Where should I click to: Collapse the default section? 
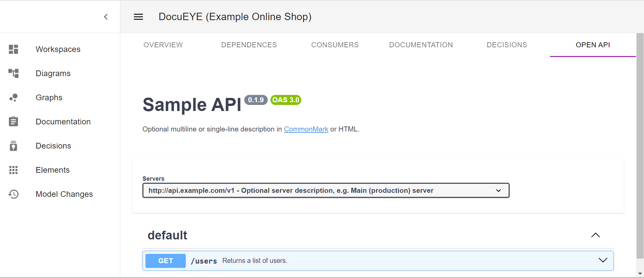pos(595,235)
